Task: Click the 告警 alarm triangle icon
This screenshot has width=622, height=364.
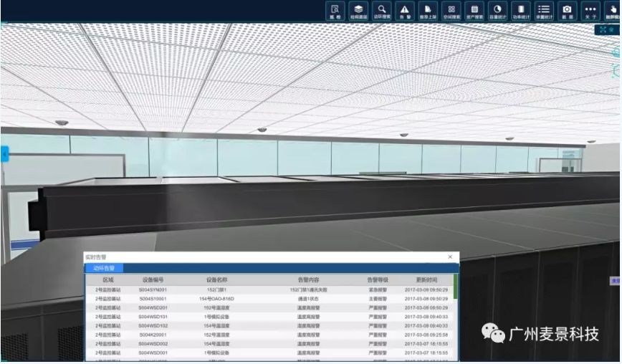Action: (405, 11)
